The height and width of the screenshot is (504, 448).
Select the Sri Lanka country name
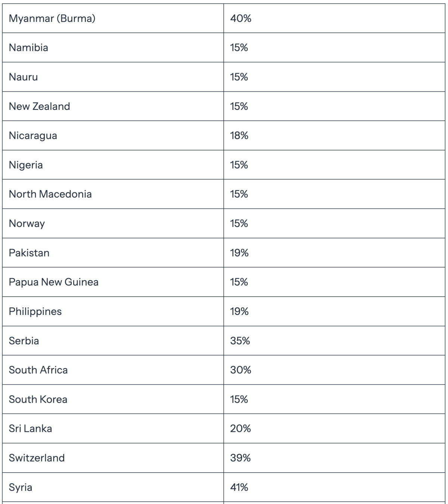(x=30, y=428)
